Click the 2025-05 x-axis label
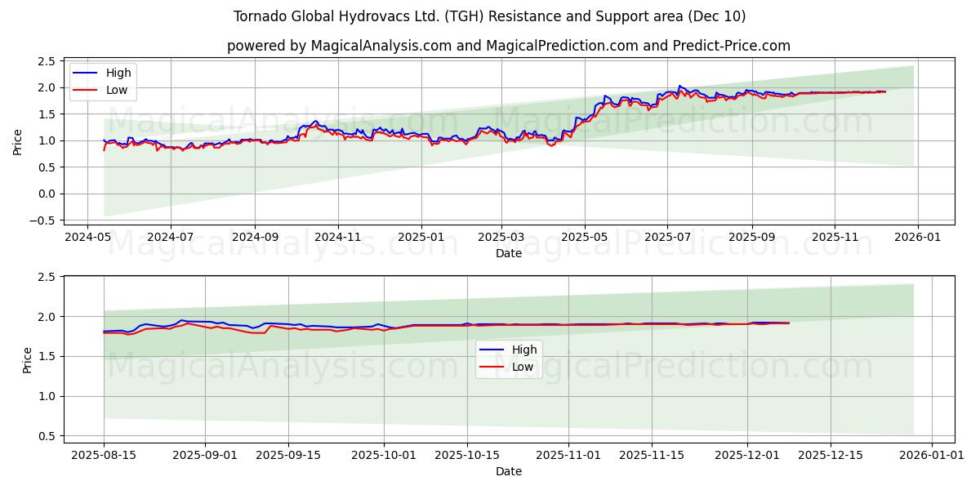The image size is (980, 490). pyautogui.click(x=584, y=237)
